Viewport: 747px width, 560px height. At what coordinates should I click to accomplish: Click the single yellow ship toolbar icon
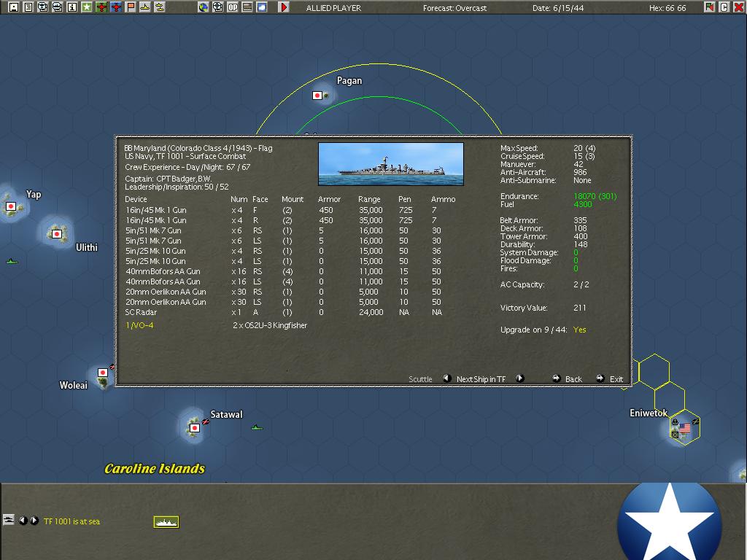tap(145, 7)
